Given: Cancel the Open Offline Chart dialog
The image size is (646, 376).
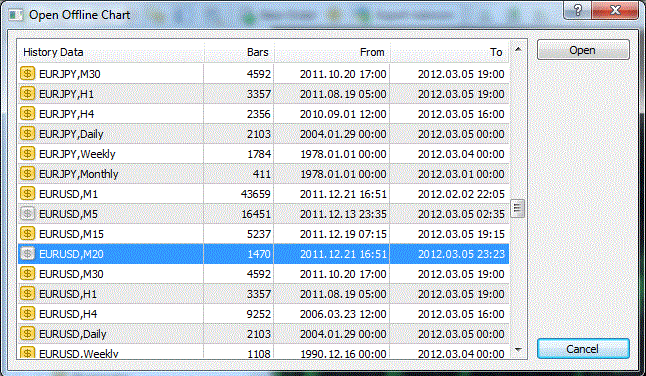Looking at the screenshot, I should point(583,349).
